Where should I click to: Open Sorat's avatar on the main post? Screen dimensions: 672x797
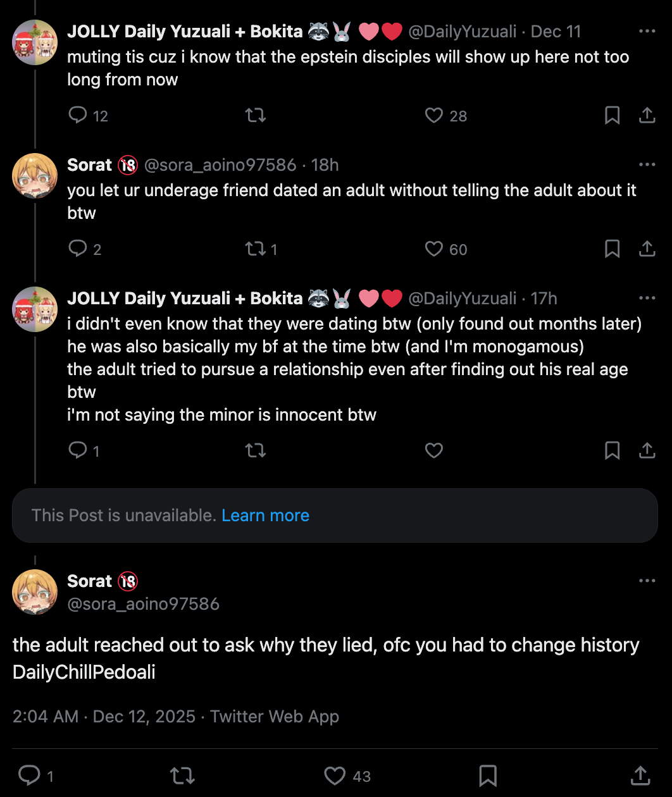point(35,592)
